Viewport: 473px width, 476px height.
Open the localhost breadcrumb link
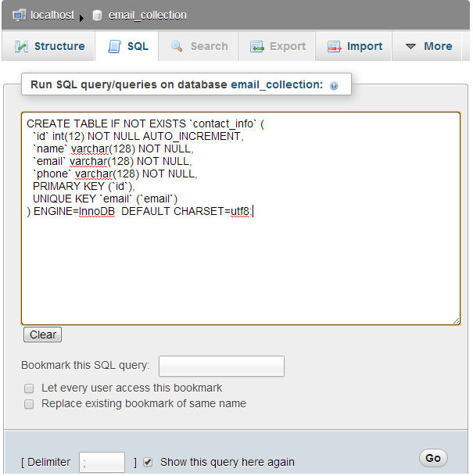click(x=51, y=15)
